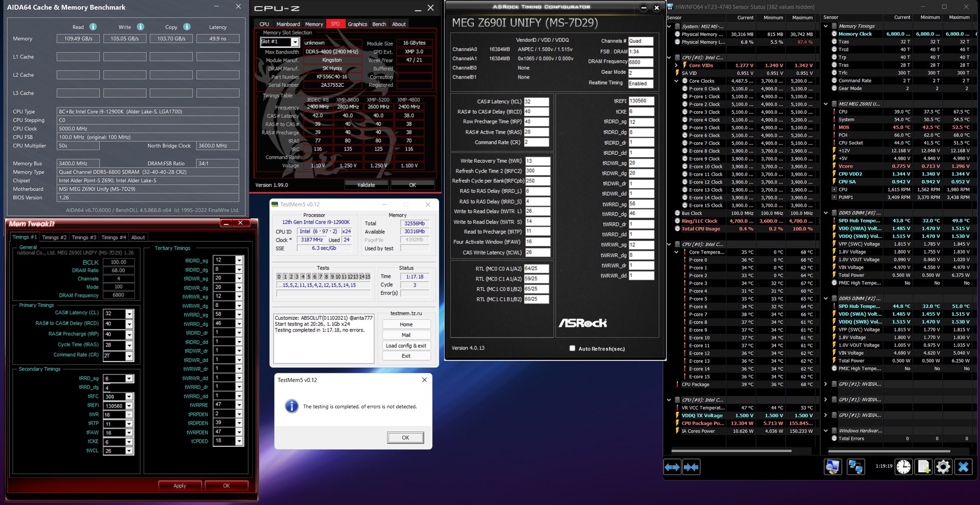Open HWiNFO sensor settings gear icon

pos(943,467)
